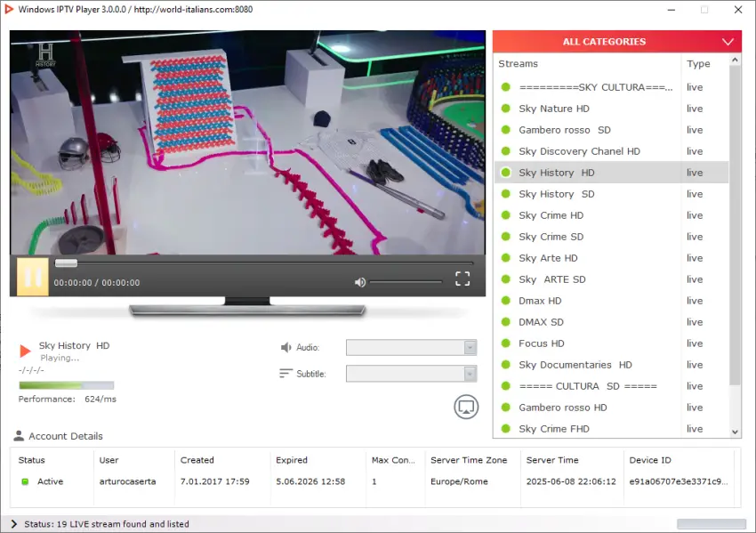This screenshot has height=533, width=756.
Task: Click the live type of Sky Arte HD
Action: (695, 257)
